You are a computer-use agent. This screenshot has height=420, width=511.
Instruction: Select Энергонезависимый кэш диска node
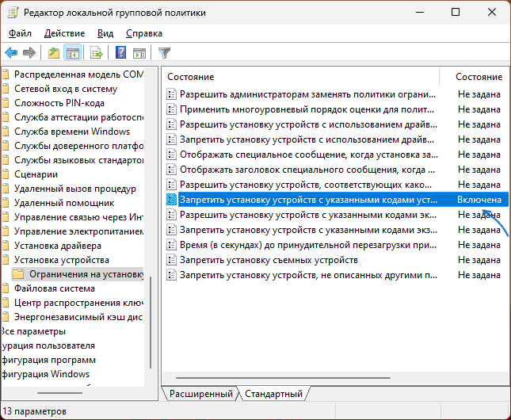click(x=78, y=317)
